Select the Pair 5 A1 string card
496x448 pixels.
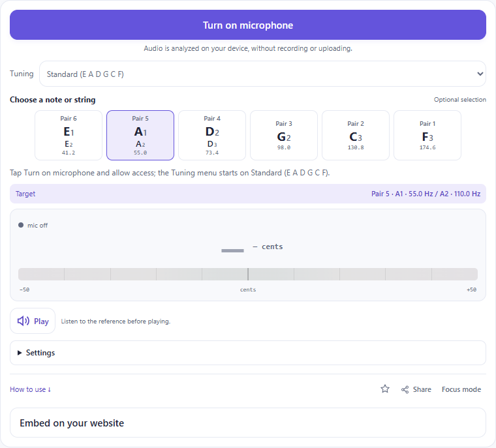(x=140, y=136)
